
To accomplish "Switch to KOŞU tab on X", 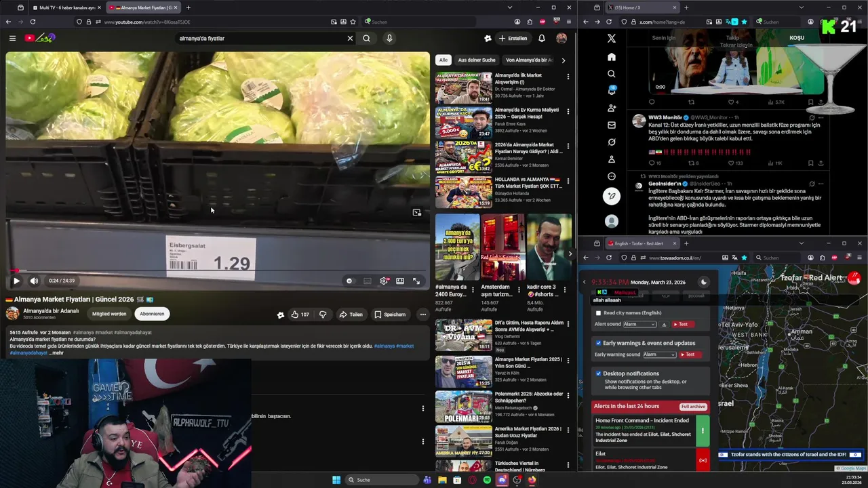I will click(797, 38).
